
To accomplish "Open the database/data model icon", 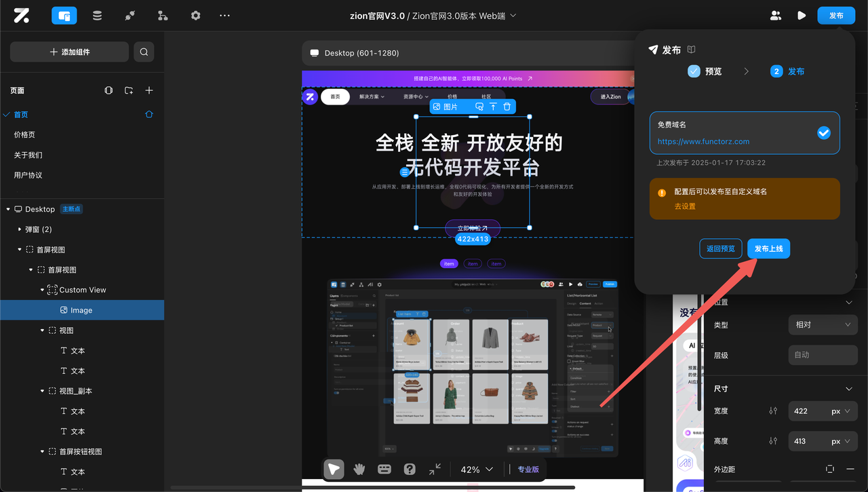I will point(97,16).
